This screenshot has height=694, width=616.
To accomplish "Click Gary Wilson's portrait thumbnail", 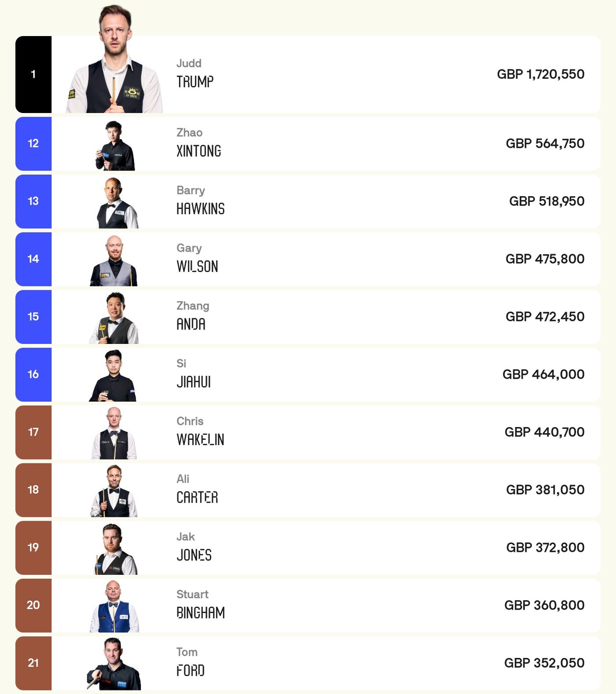I will tap(114, 261).
